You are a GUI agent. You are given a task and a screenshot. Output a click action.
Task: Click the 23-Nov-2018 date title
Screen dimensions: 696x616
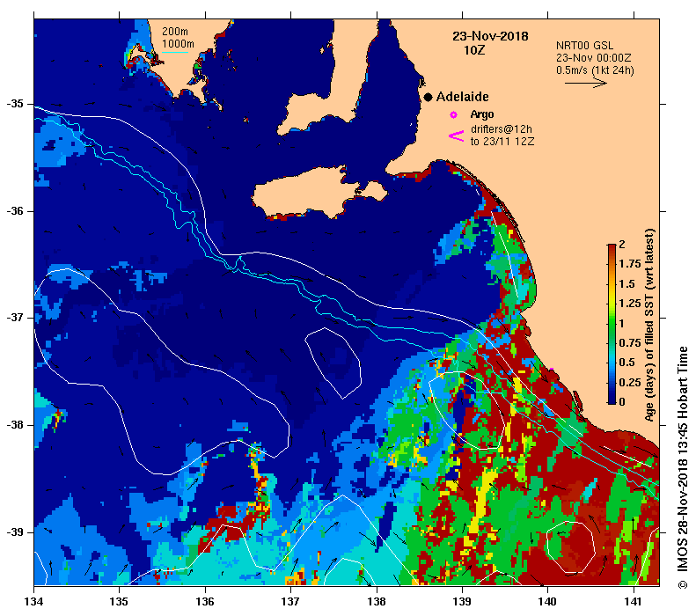pyautogui.click(x=489, y=37)
